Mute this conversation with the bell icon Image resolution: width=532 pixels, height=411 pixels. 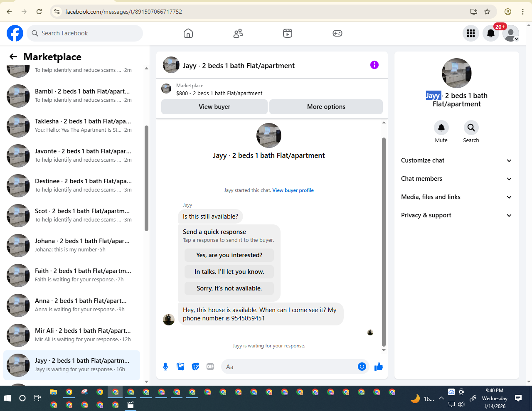point(441,128)
